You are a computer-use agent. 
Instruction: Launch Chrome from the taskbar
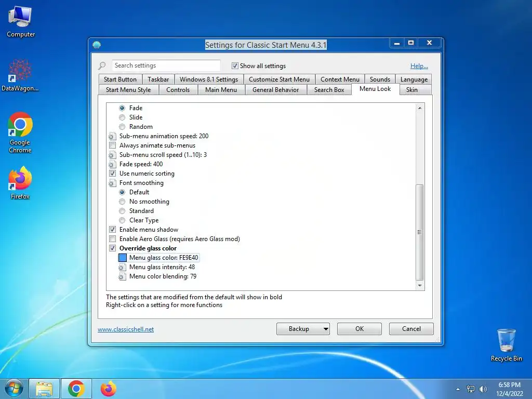pos(76,389)
